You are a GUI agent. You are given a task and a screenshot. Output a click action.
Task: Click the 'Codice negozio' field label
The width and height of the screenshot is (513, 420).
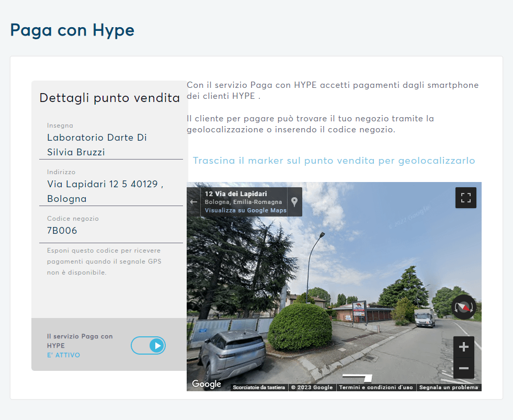click(73, 218)
